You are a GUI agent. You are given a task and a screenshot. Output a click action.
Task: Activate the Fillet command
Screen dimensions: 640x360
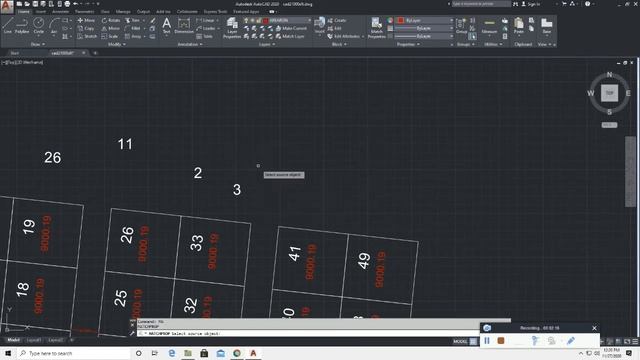[x=132, y=28]
